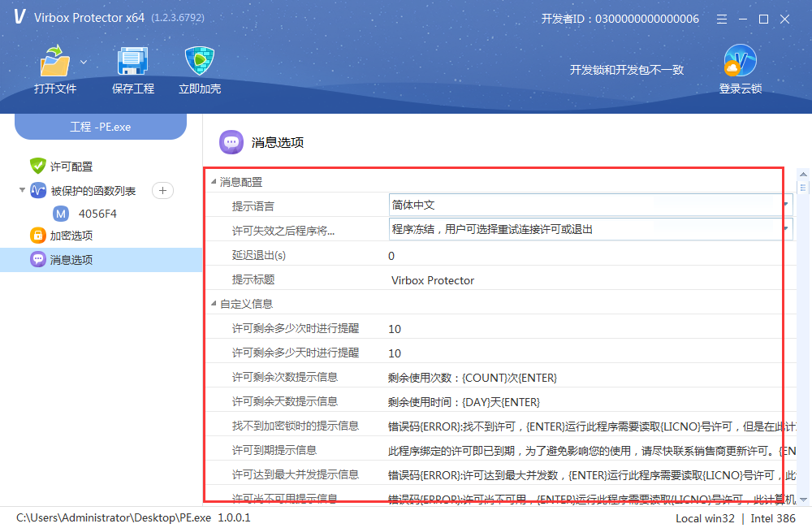The image size is (812, 528).
Task: Click the Virbox Protector V logo
Action: tap(19, 17)
